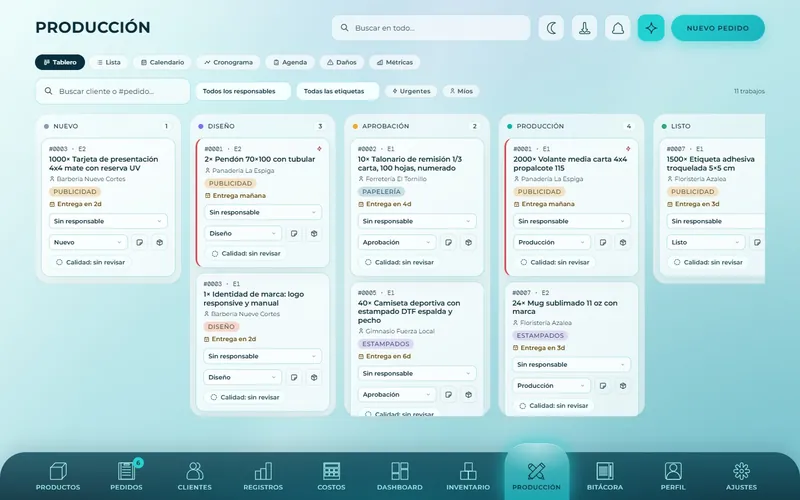800x500 pixels.
Task: Toggle Calidad: sin revisar on the Volante card
Action: [x=555, y=262]
